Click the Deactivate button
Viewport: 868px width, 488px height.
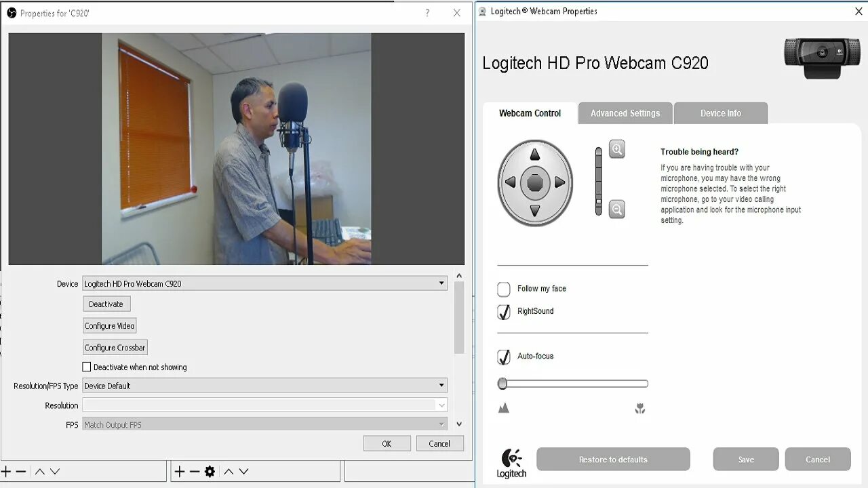(106, 304)
